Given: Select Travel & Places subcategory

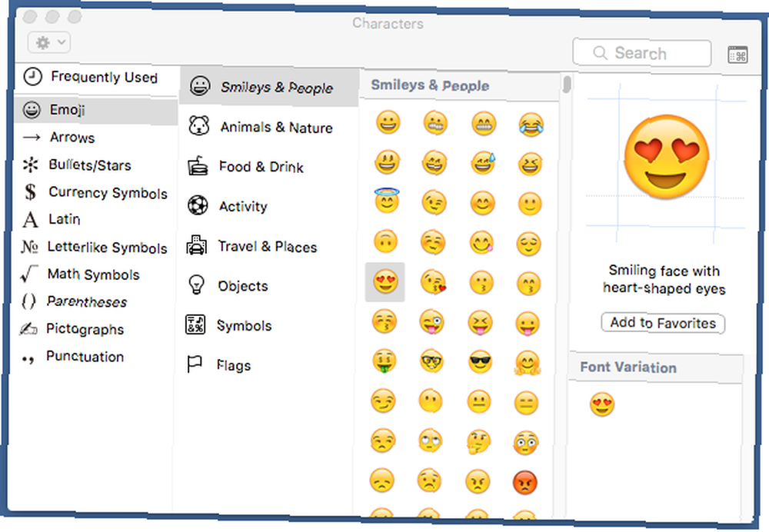Looking at the screenshot, I should click(x=251, y=246).
